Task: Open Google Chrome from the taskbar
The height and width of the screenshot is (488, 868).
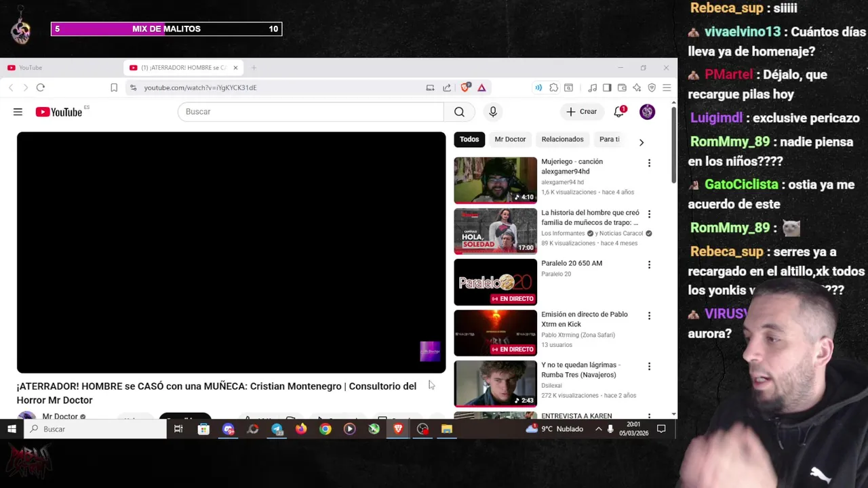Action: click(x=325, y=429)
